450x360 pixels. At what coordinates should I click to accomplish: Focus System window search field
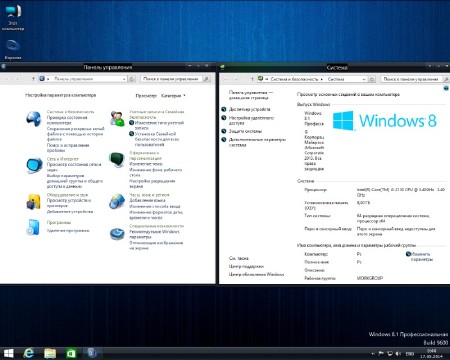point(411,79)
